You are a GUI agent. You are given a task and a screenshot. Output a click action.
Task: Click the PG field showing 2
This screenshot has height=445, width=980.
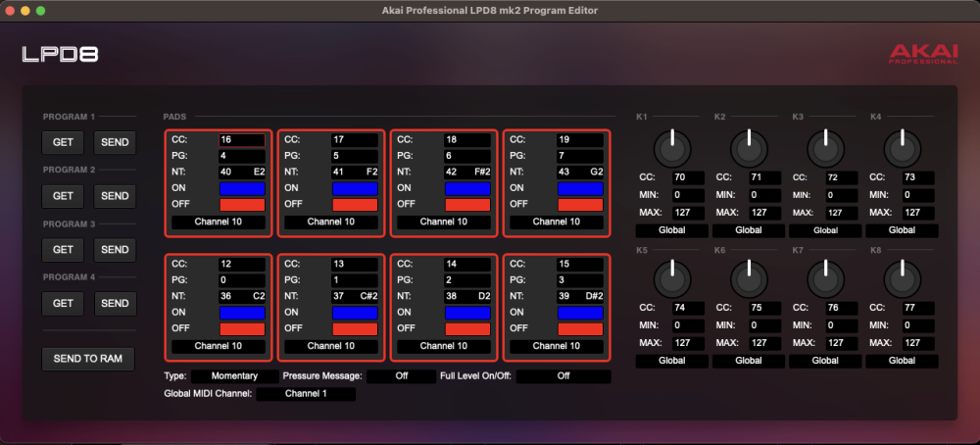(x=467, y=280)
